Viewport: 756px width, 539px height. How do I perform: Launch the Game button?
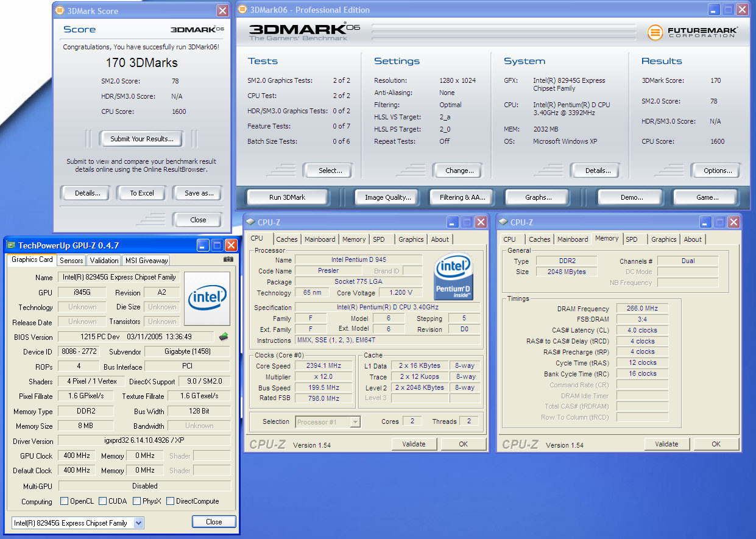tap(707, 197)
